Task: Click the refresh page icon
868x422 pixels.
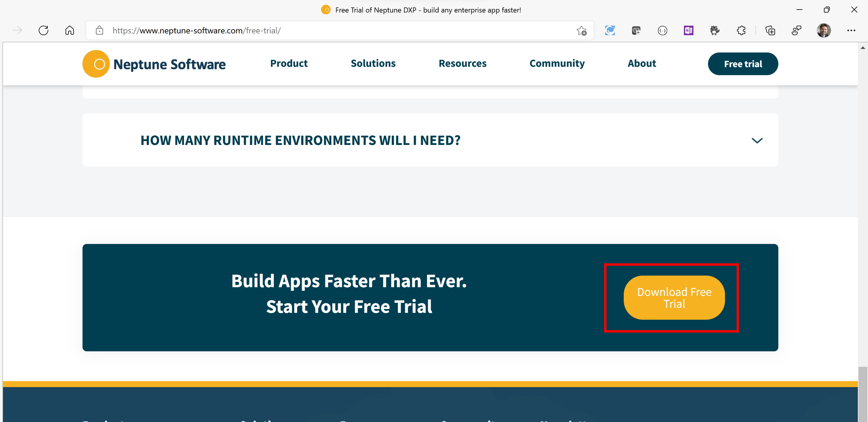Action: click(43, 30)
